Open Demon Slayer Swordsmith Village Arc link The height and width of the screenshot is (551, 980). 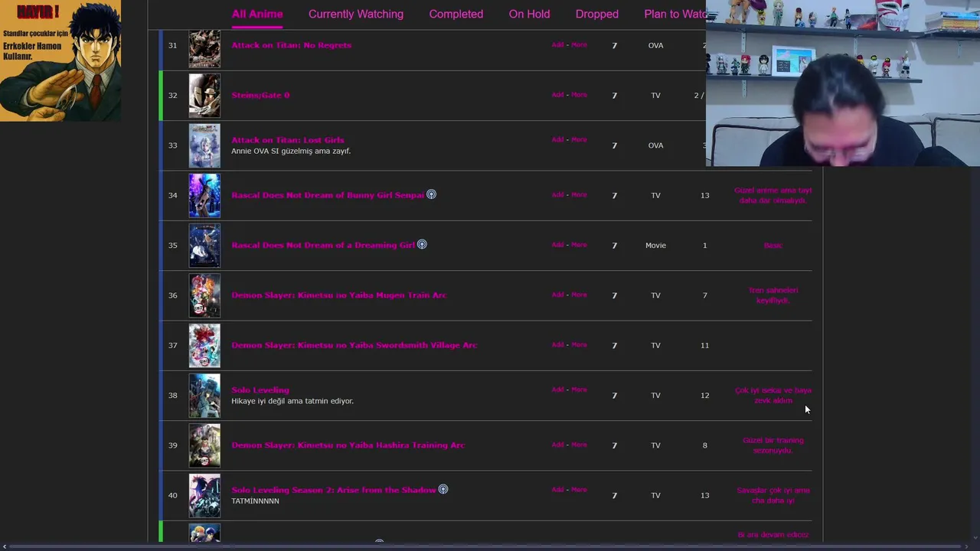pos(354,345)
